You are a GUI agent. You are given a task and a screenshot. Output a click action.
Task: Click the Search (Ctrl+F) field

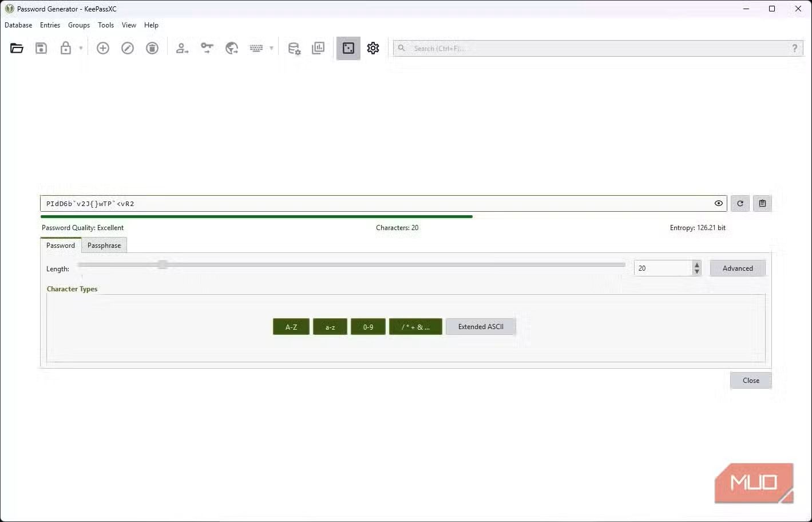598,49
